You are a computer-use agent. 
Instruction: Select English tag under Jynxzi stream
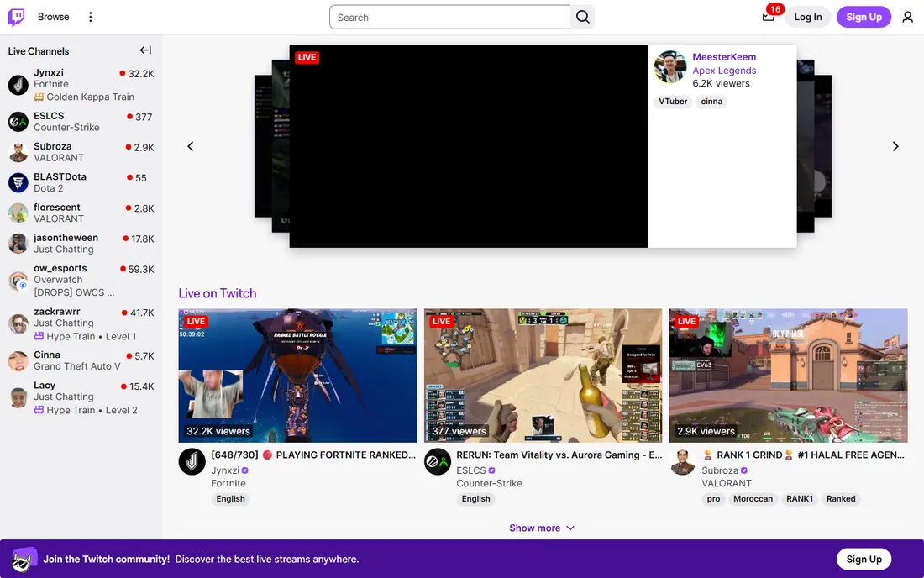point(230,498)
